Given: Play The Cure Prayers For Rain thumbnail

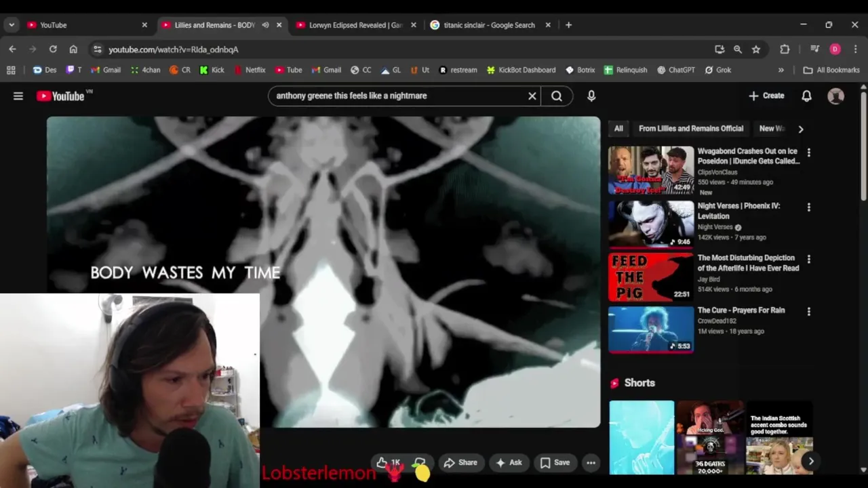Looking at the screenshot, I should (651, 329).
